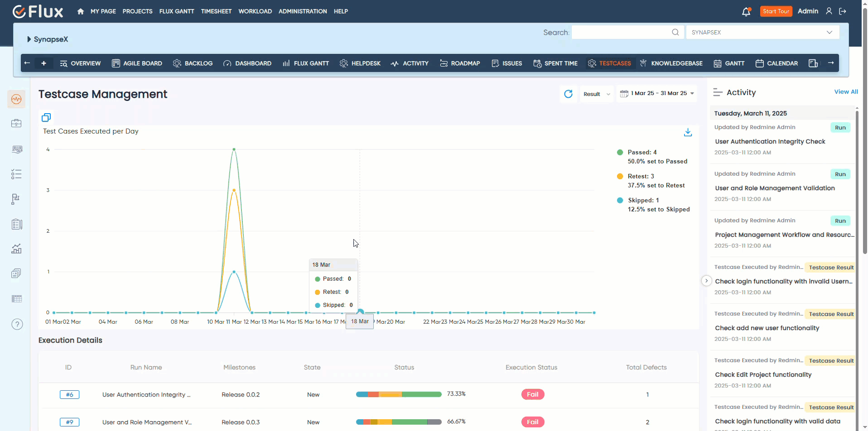The height and width of the screenshot is (431, 868).
Task: Open the chart reports sidebar icon
Action: pyautogui.click(x=16, y=249)
